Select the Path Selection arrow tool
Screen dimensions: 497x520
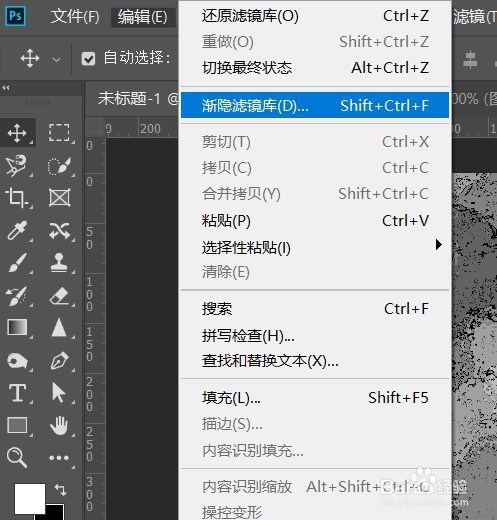(x=59, y=393)
